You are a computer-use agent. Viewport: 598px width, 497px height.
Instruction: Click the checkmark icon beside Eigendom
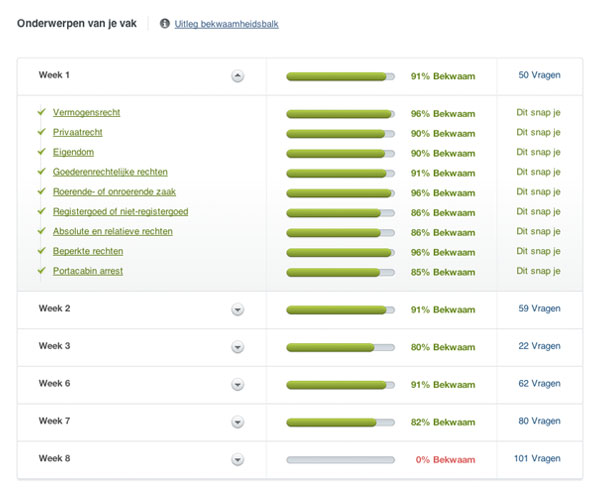pos(42,151)
